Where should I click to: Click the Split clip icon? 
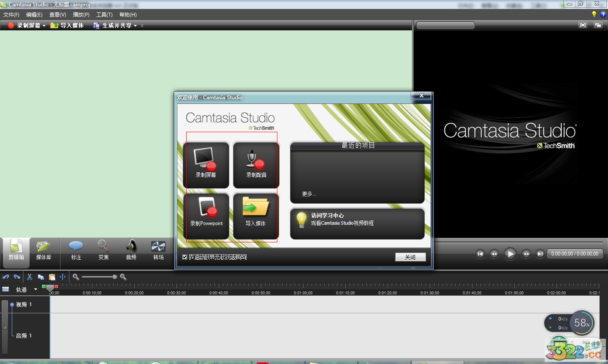pos(63,277)
